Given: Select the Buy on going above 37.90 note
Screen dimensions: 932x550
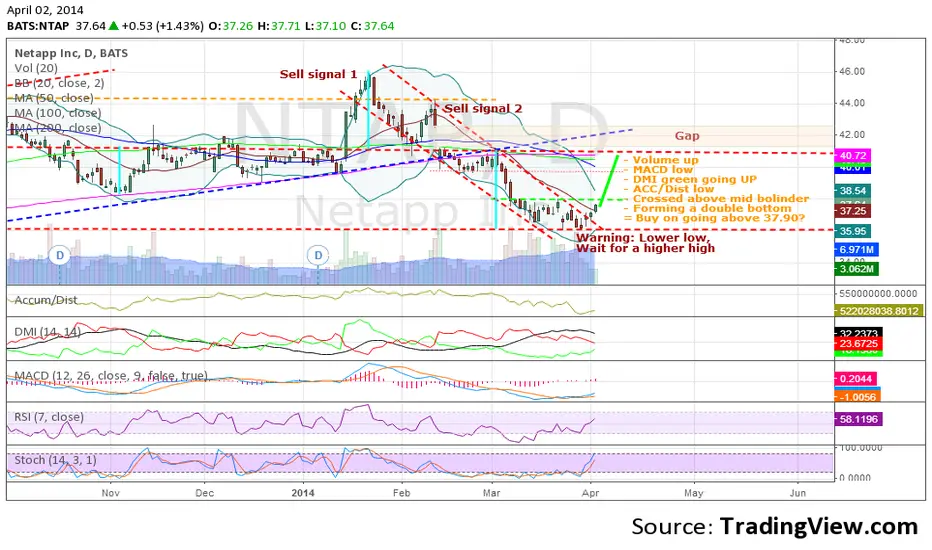Looking at the screenshot, I should (x=714, y=218).
